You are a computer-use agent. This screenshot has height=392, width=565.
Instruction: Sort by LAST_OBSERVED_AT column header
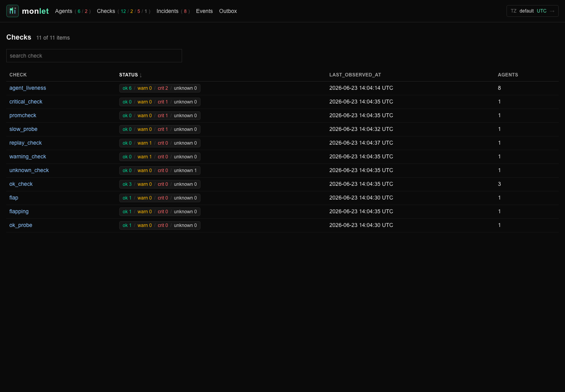coord(355,75)
